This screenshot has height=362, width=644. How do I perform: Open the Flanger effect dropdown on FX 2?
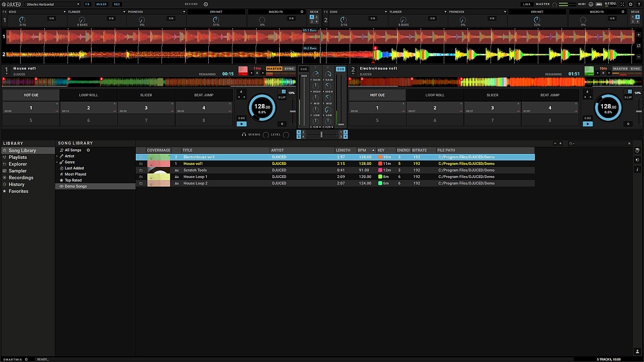pos(418,12)
